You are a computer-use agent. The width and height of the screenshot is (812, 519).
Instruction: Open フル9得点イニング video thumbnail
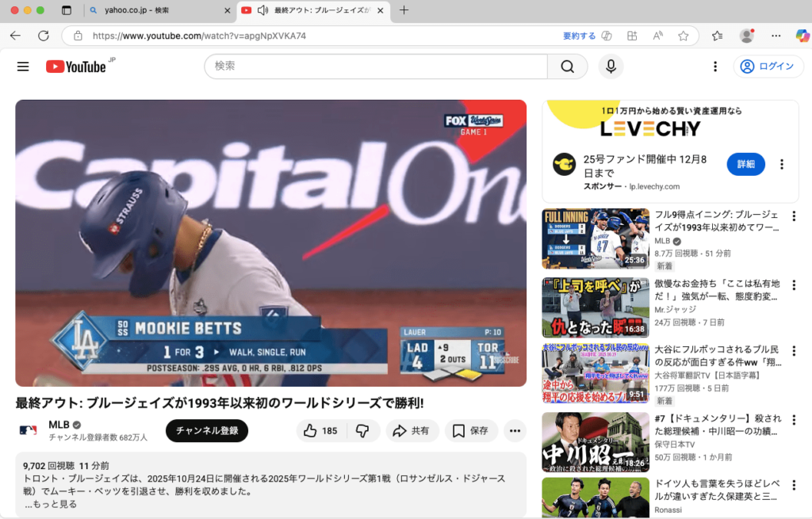[596, 239]
